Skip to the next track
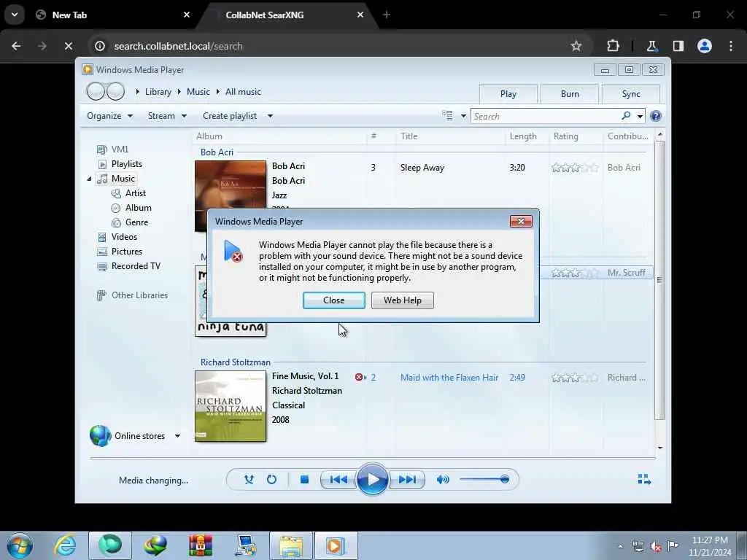 pyautogui.click(x=406, y=480)
